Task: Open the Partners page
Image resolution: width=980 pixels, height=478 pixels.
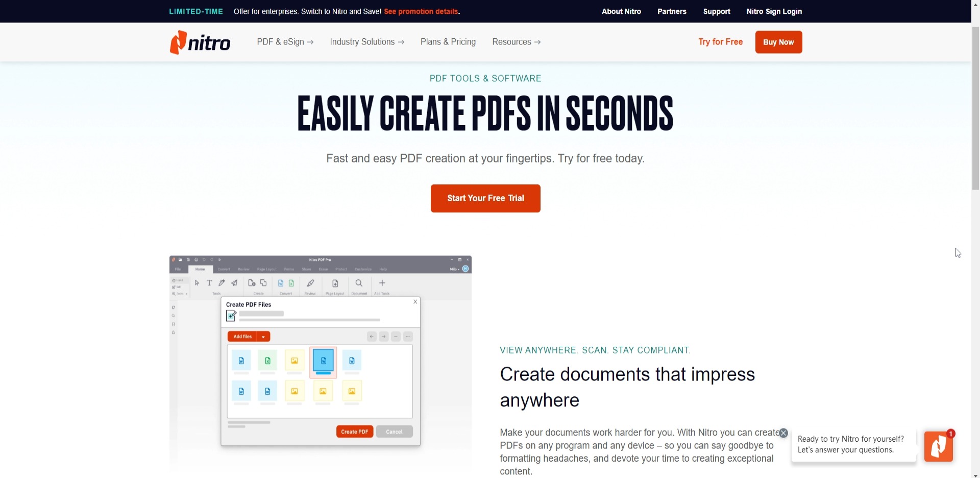Action: point(672,11)
